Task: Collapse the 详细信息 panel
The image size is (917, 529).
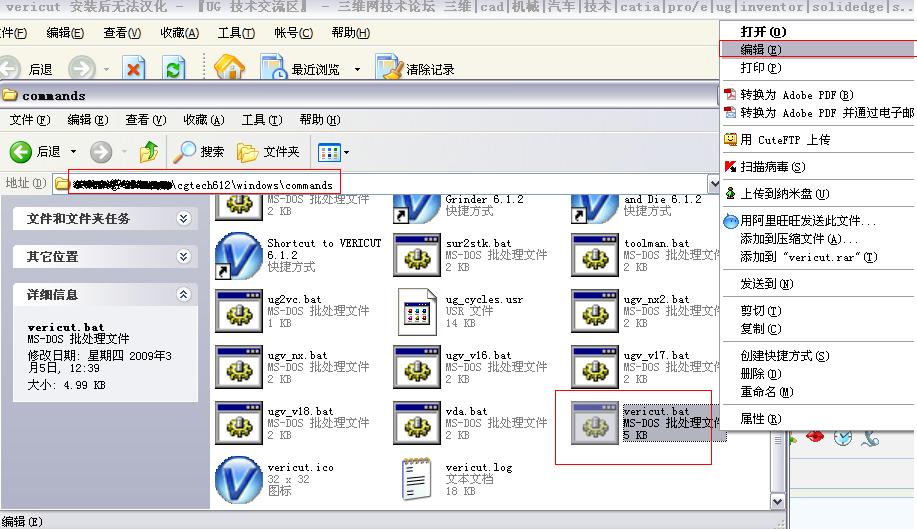Action: [184, 295]
